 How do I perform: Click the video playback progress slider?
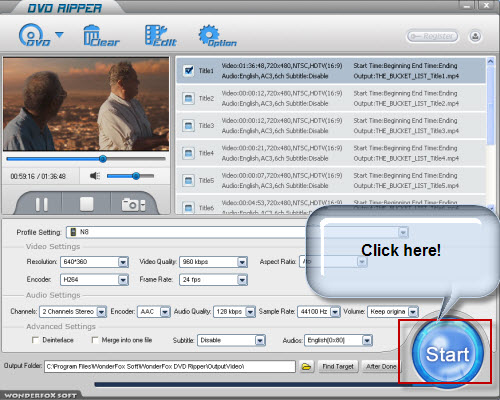click(x=86, y=159)
